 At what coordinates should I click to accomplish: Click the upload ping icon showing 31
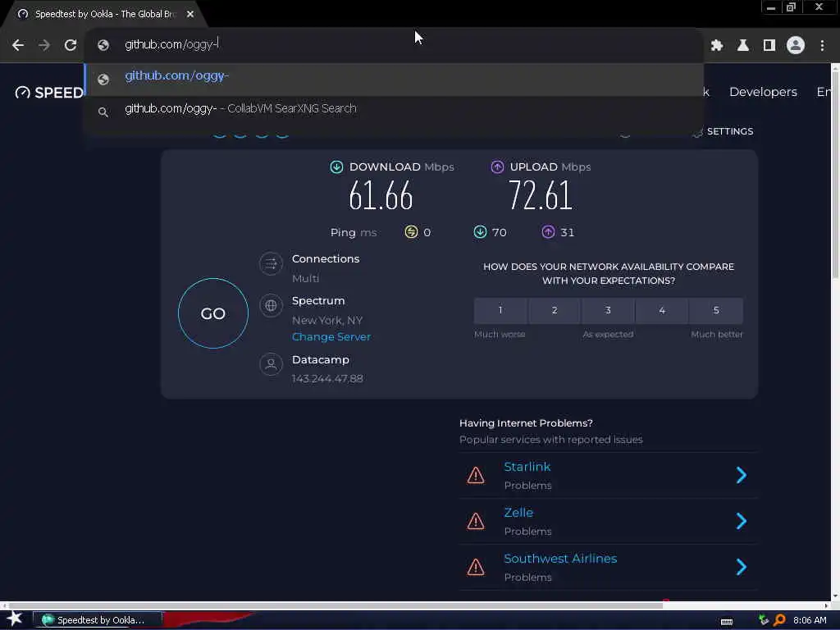tap(548, 232)
